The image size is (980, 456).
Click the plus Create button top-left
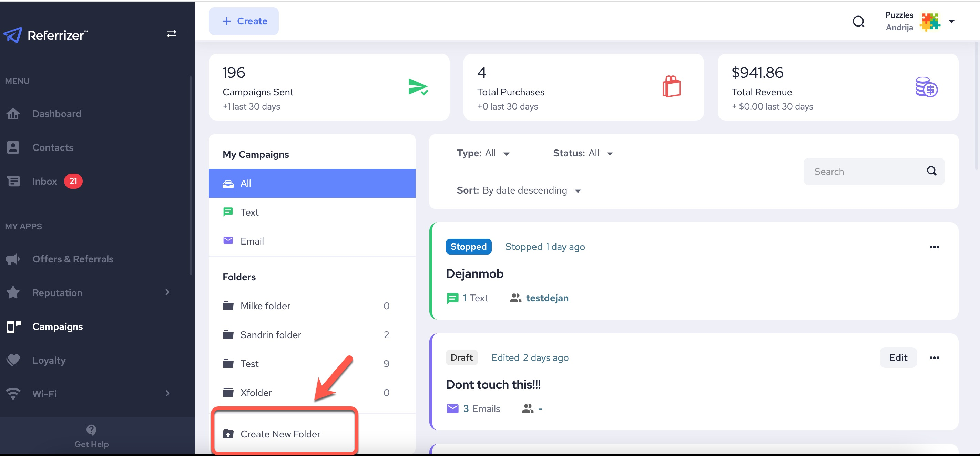(x=244, y=21)
